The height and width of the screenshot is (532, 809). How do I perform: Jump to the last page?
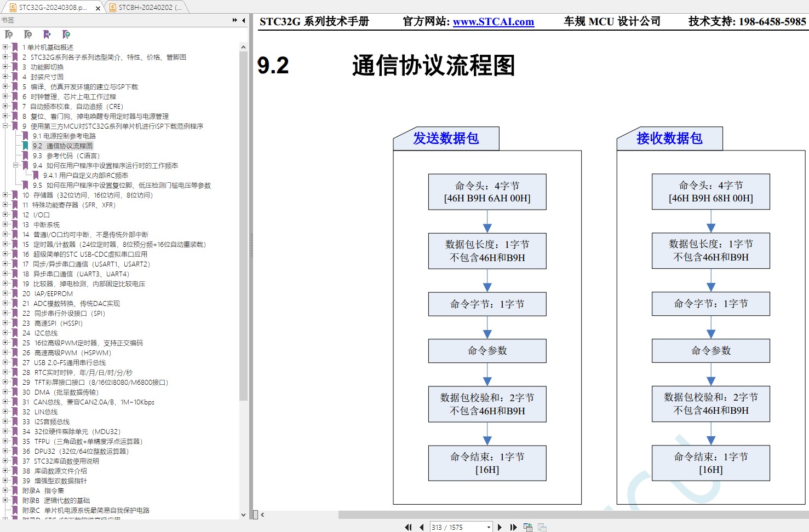pos(513,527)
